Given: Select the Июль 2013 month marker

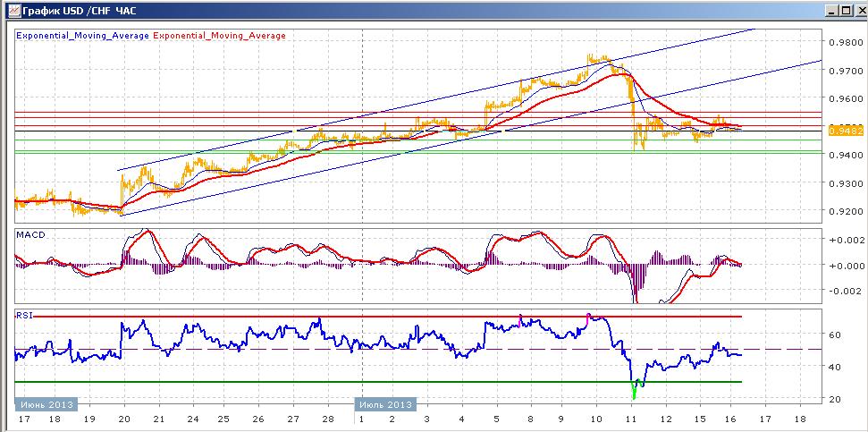Looking at the screenshot, I should coord(385,403).
